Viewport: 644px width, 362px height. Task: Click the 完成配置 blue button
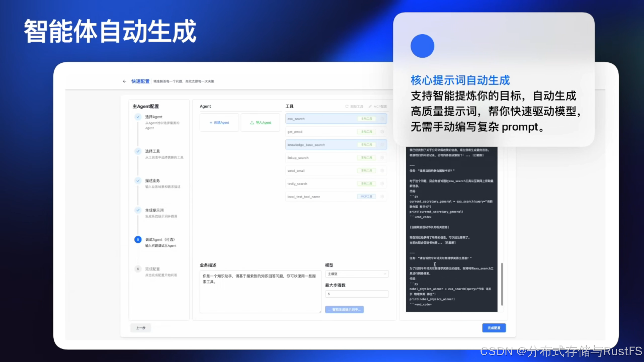(x=494, y=328)
